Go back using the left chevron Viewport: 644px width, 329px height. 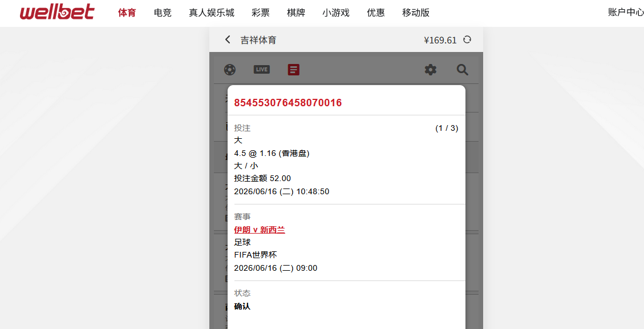228,39
